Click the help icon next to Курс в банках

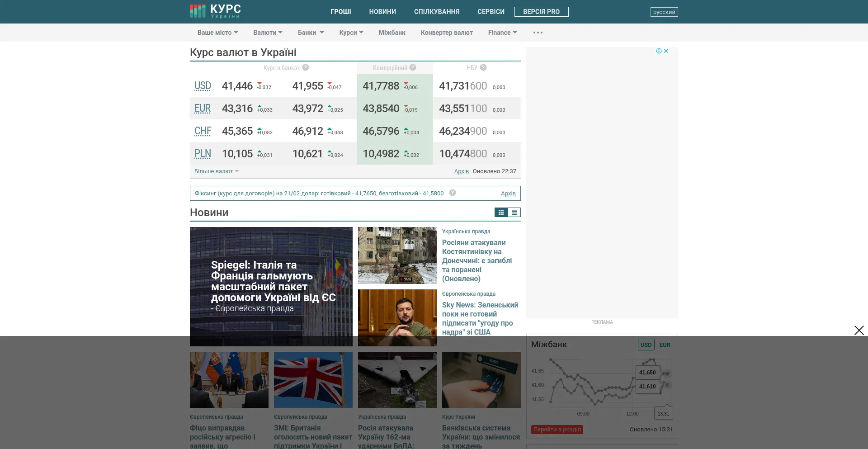point(306,67)
